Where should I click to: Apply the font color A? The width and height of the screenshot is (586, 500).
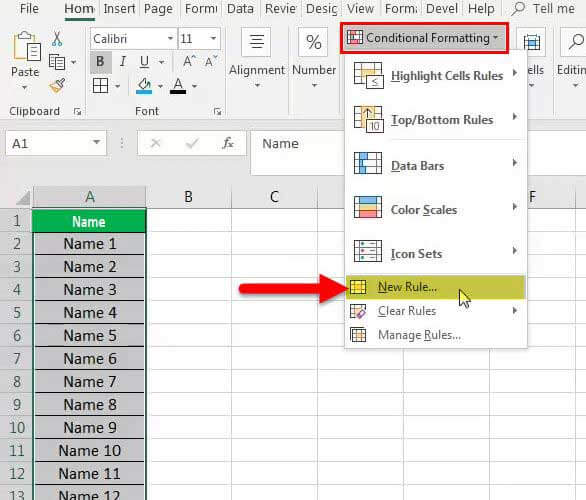click(178, 86)
